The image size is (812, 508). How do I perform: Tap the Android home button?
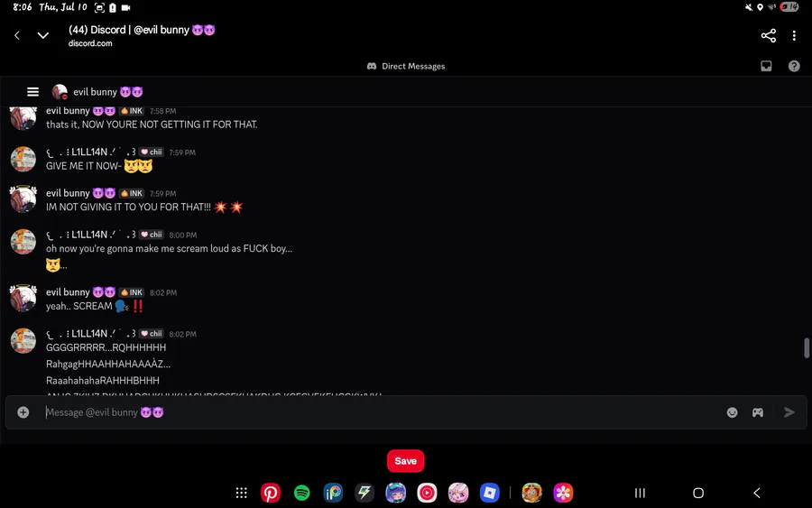pos(698,493)
